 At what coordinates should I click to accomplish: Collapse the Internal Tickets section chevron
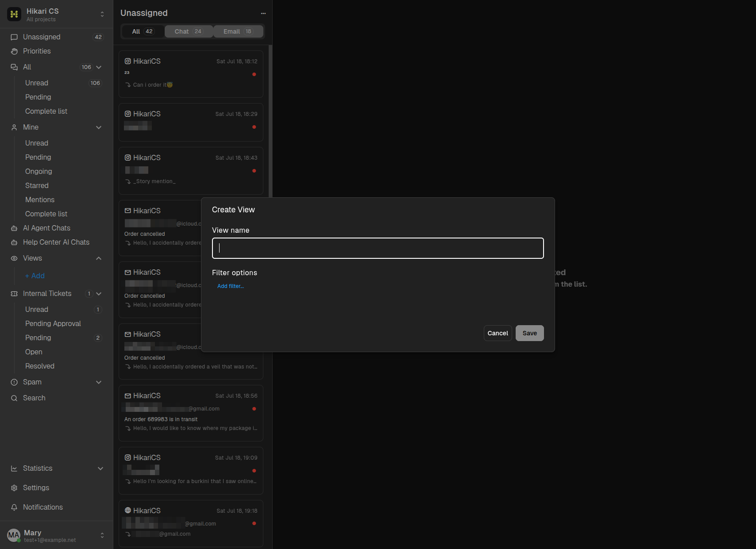click(x=99, y=294)
